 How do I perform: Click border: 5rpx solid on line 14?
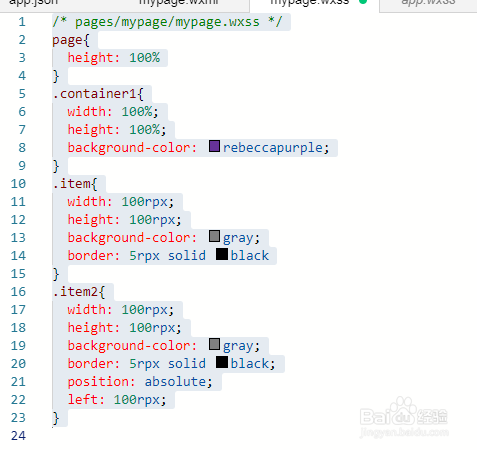[137, 256]
